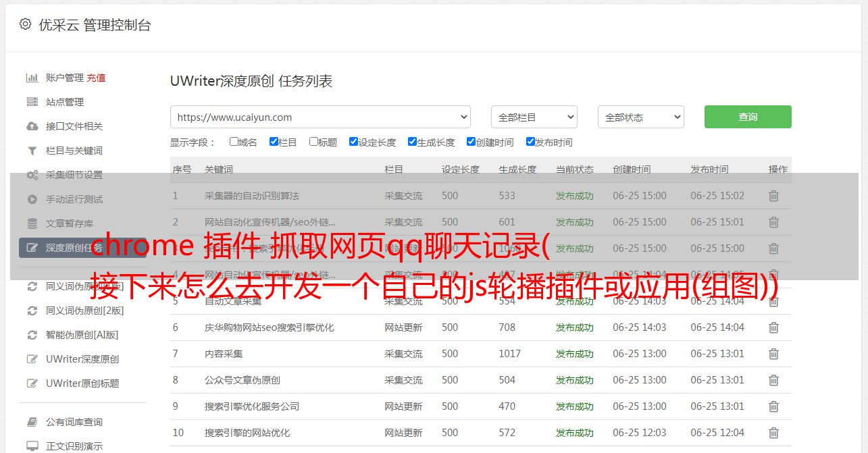The height and width of the screenshot is (453, 868).
Task: Click publish time 06-25 15:02
Action: [717, 196]
